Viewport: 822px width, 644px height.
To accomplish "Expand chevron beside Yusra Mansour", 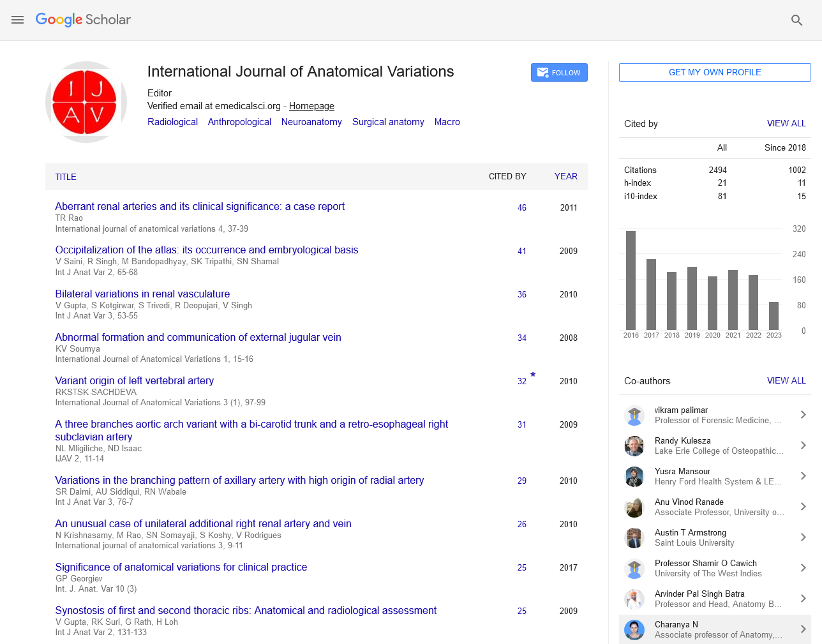I will click(803, 476).
